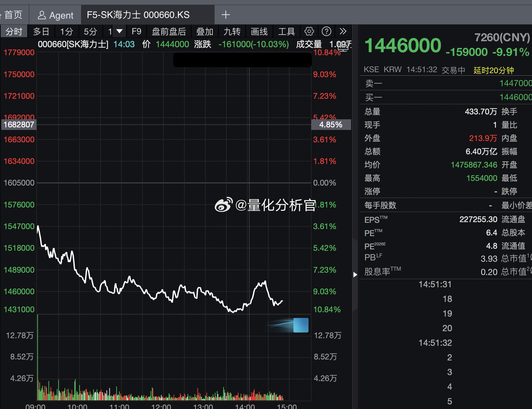Click the blue floating assistant icon
Image resolution: width=532 pixels, height=409 pixels.
pyautogui.click(x=301, y=325)
